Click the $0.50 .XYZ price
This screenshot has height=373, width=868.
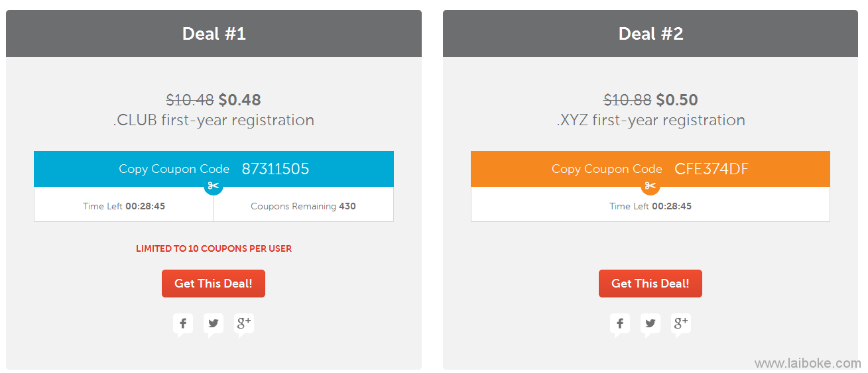pos(677,100)
